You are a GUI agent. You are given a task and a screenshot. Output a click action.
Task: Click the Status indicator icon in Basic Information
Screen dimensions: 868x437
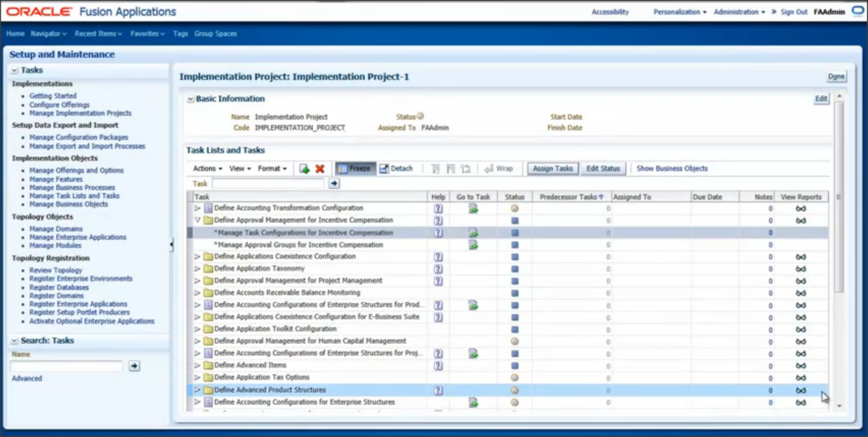click(x=420, y=116)
